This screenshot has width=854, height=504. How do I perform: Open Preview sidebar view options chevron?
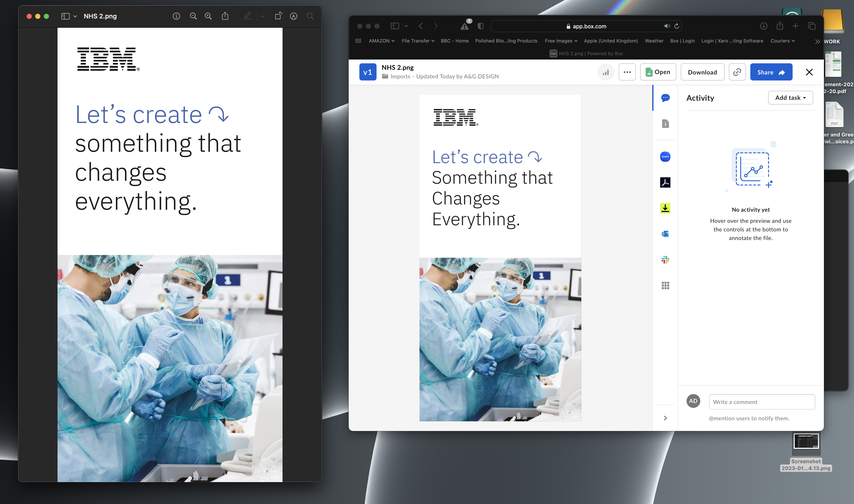75,16
